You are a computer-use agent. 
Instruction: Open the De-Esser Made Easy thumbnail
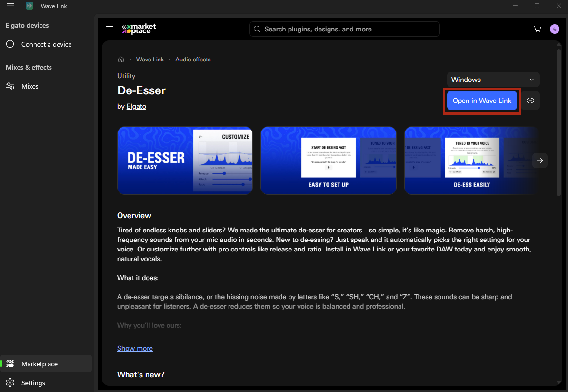click(x=185, y=161)
